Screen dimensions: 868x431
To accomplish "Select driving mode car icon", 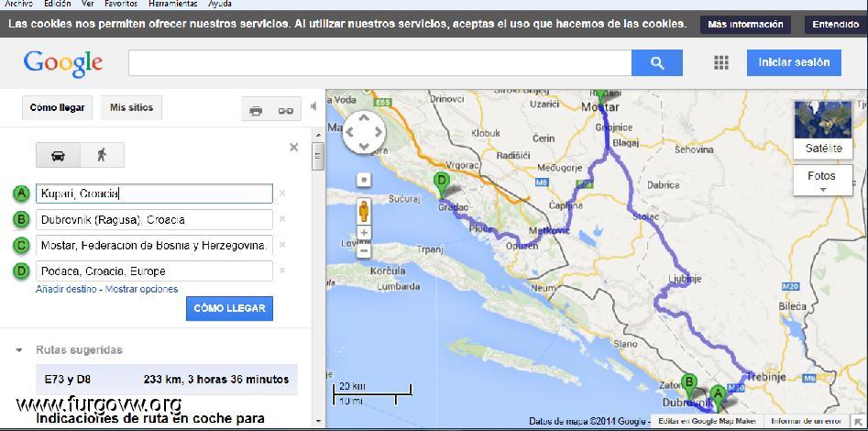I will pyautogui.click(x=58, y=155).
